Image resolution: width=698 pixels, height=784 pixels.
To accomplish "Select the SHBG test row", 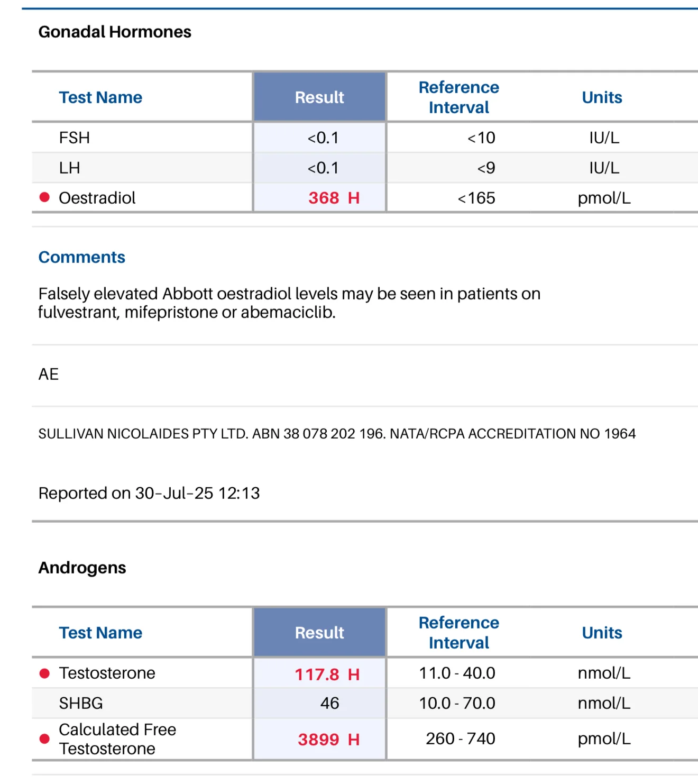I will pyautogui.click(x=365, y=703).
